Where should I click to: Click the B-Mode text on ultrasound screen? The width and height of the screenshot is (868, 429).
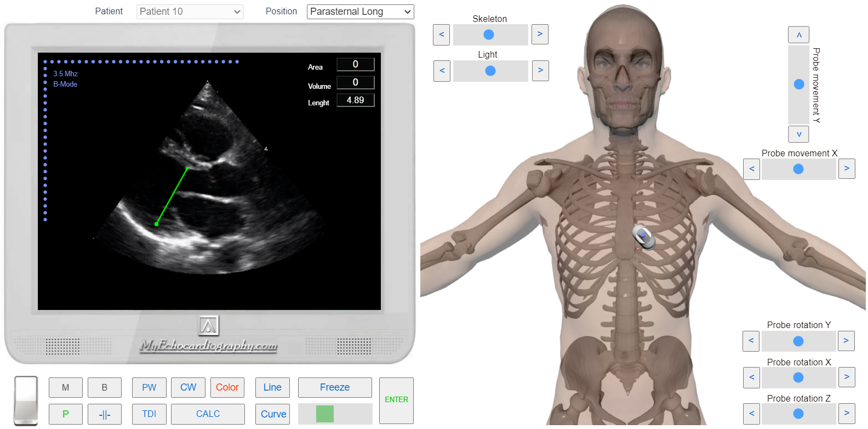(65, 84)
